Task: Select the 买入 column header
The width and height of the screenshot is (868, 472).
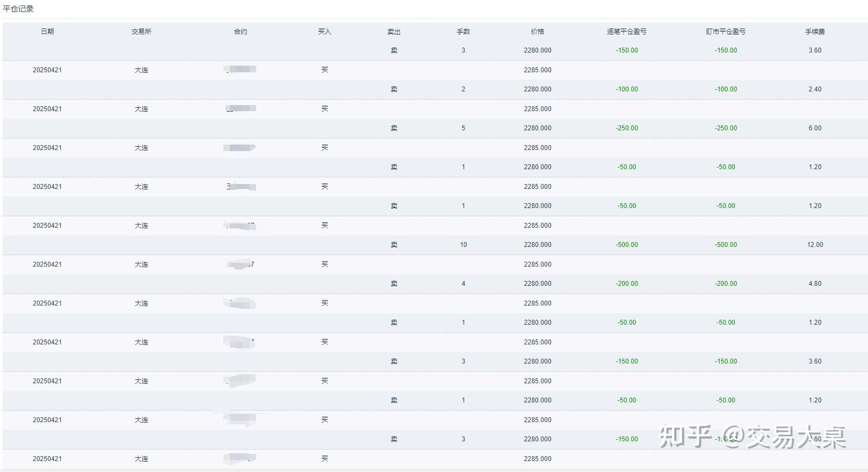Action: [x=325, y=32]
